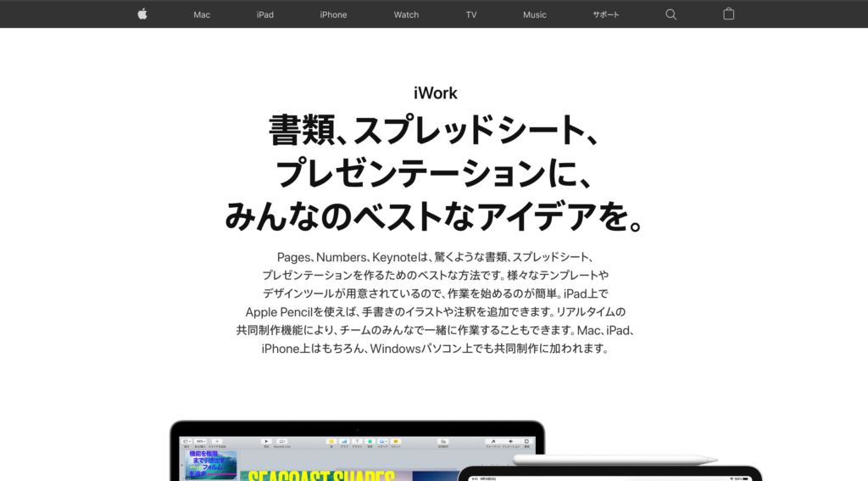This screenshot has width=868, height=481.
Task: Click paragraph line starting iPhone上はもちろん
Action: [x=435, y=349]
